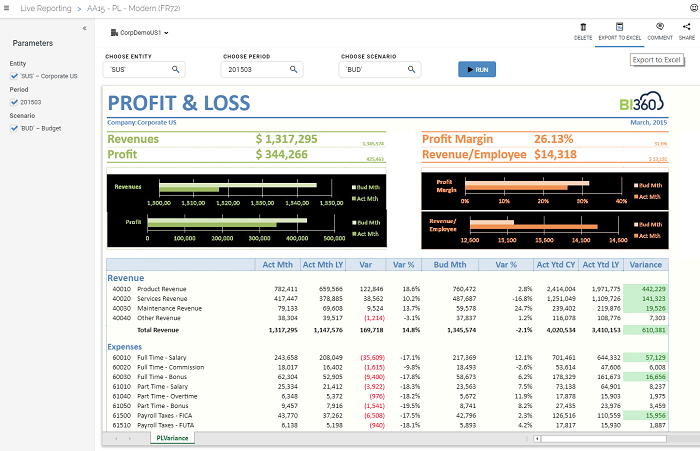Image resolution: width=700 pixels, height=451 pixels.
Task: Toggle the 'BUD' – Budget checkbox
Action: (x=14, y=128)
